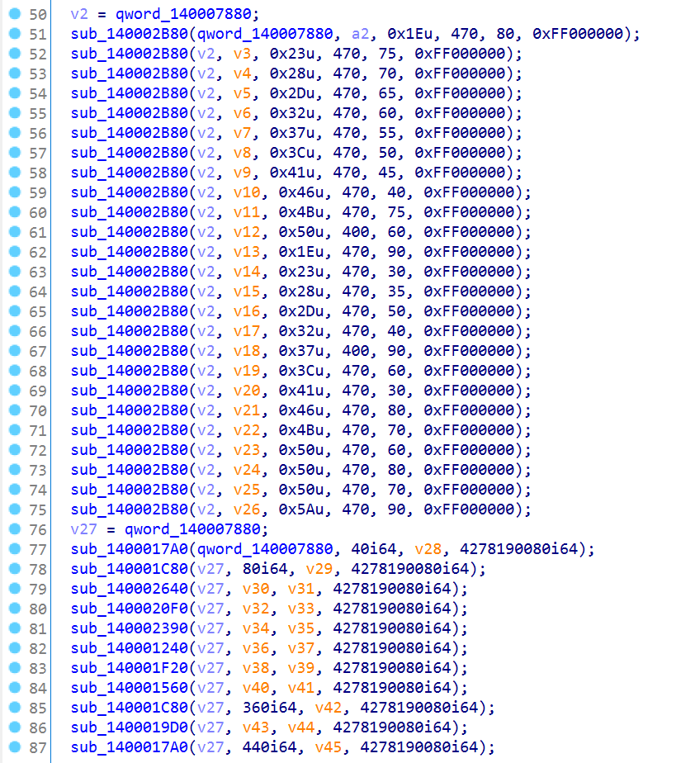The height and width of the screenshot is (763, 700).
Task: Toggle the breakpoint dot on line 87
Action: click(15, 747)
